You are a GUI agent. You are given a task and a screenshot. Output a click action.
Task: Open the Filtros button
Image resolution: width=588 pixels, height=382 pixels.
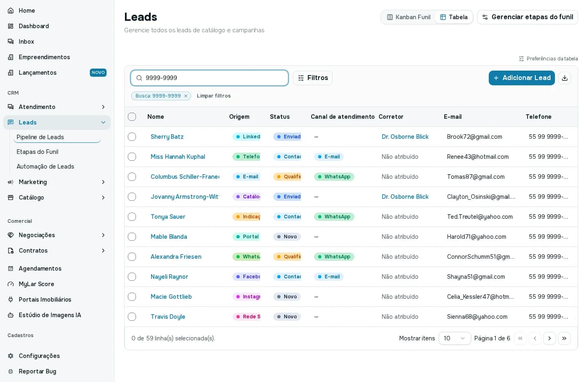tap(313, 78)
